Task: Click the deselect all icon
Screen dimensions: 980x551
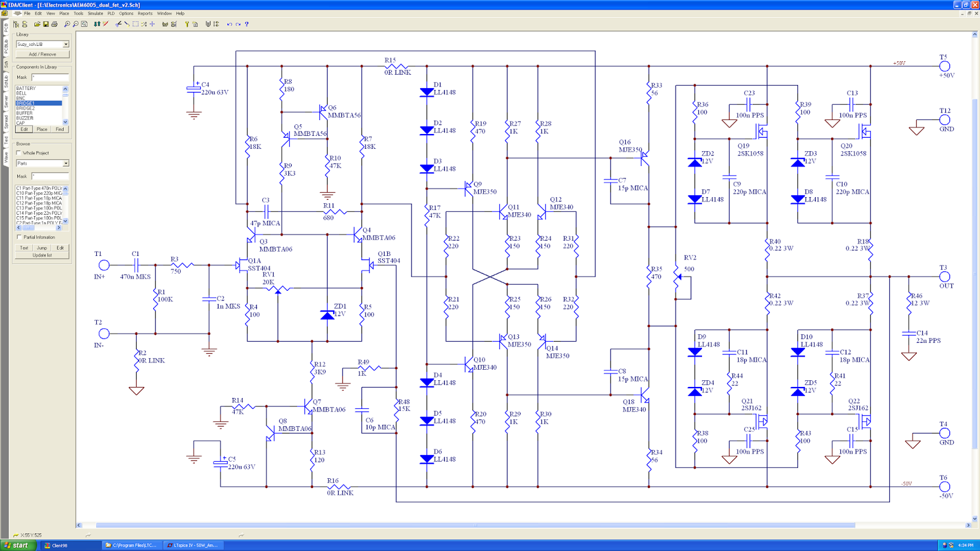Action: click(143, 24)
